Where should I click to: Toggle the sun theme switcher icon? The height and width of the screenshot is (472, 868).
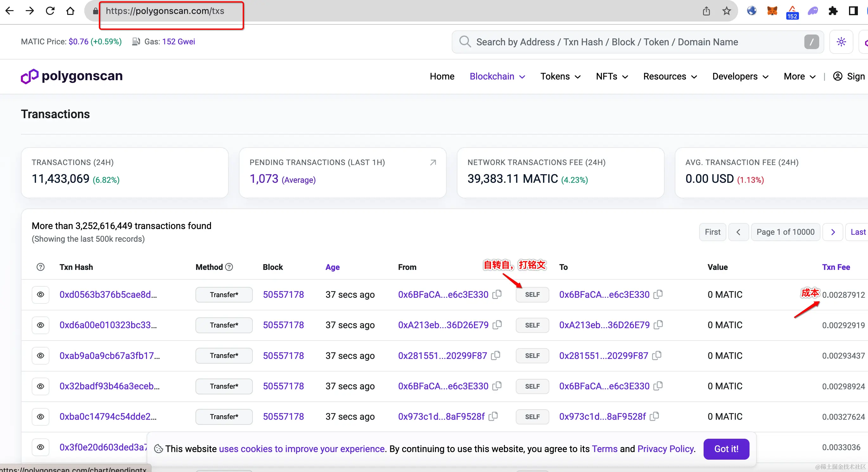pyautogui.click(x=841, y=42)
